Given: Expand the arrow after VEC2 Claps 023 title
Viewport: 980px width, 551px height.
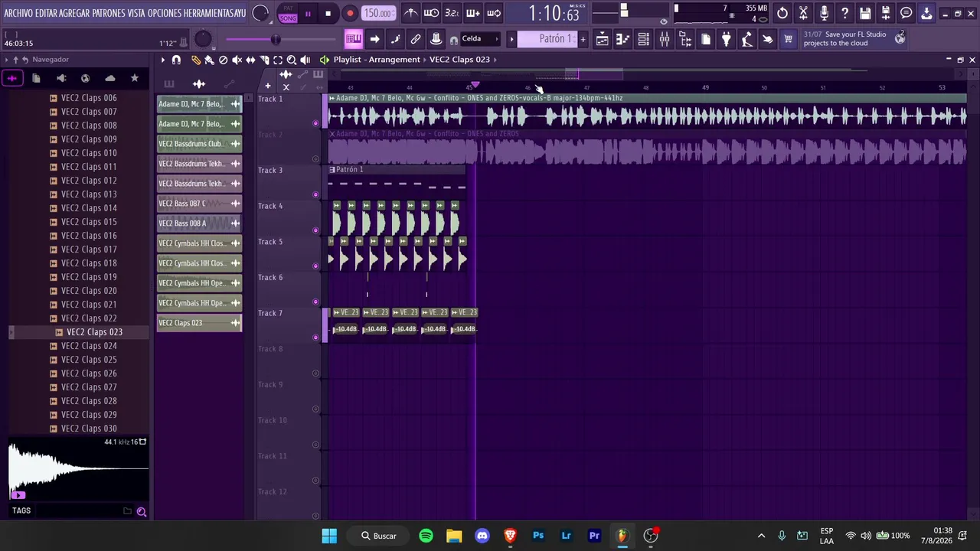Looking at the screenshot, I should [495, 60].
